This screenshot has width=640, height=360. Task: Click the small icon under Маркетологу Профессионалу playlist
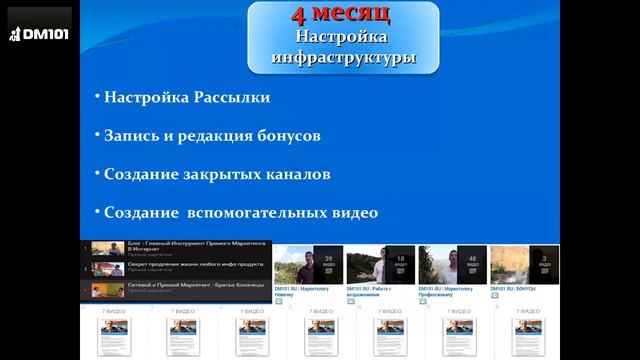point(423,301)
